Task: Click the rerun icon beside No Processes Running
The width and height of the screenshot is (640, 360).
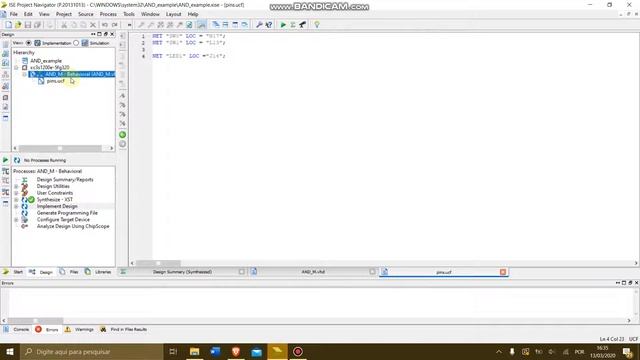Action: [17, 160]
